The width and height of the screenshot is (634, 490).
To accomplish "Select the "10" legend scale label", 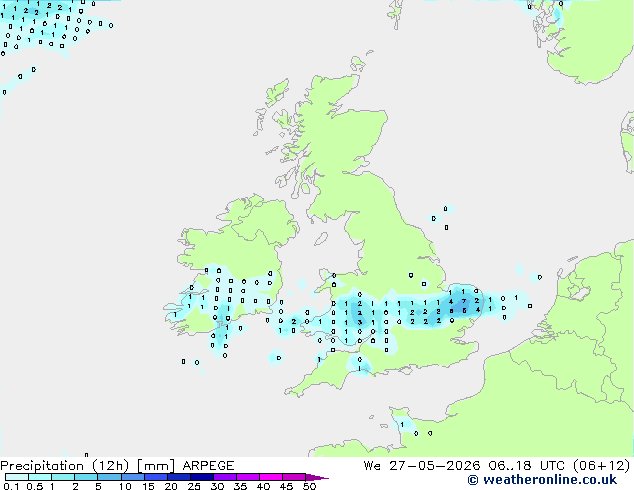I will 125,486.
